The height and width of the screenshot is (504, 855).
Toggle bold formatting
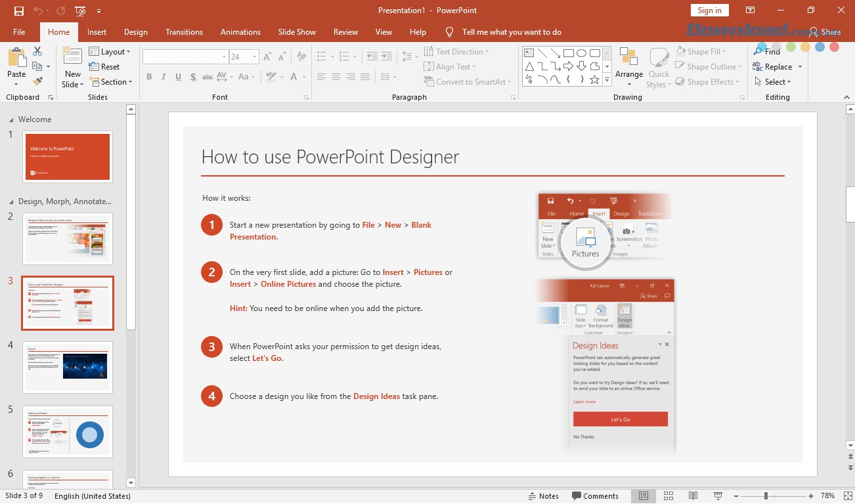pos(149,77)
